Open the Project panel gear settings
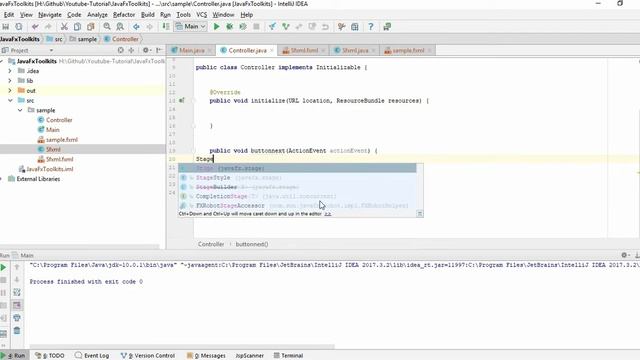Screen dimensions: 640x360 146,50
